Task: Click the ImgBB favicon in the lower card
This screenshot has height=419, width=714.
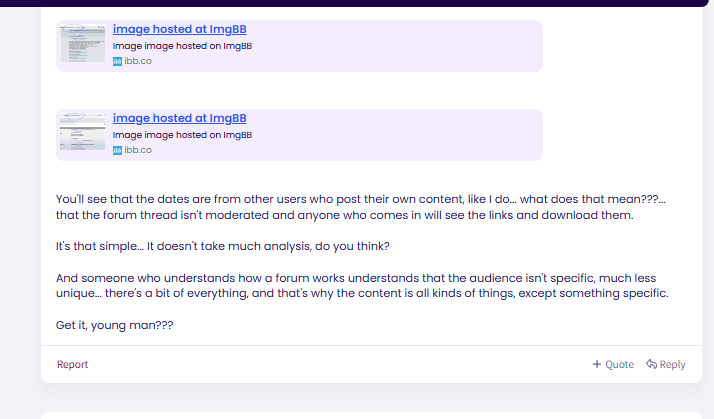Action: point(117,150)
